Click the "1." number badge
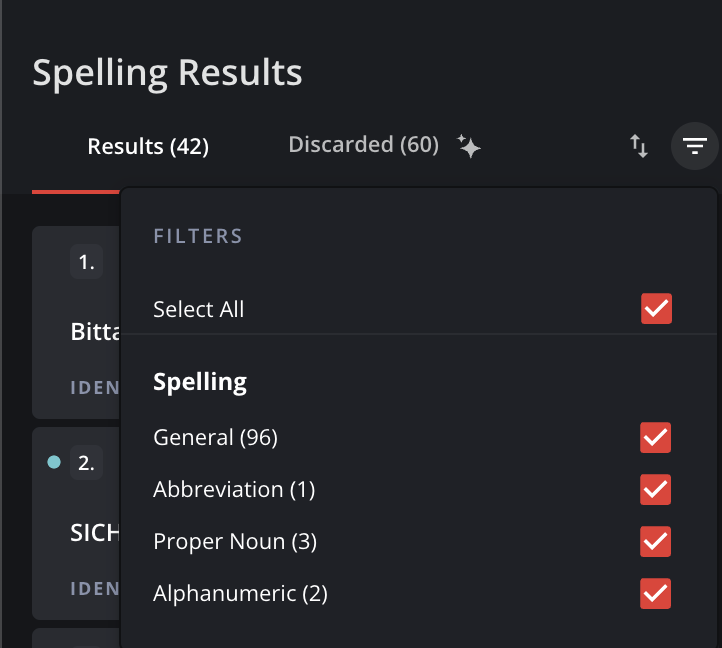 87,263
